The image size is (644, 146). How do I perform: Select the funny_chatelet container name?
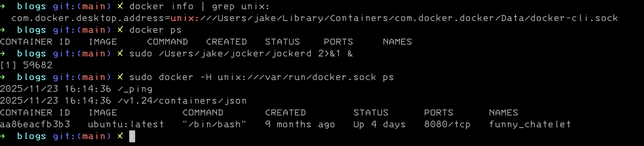(530, 125)
